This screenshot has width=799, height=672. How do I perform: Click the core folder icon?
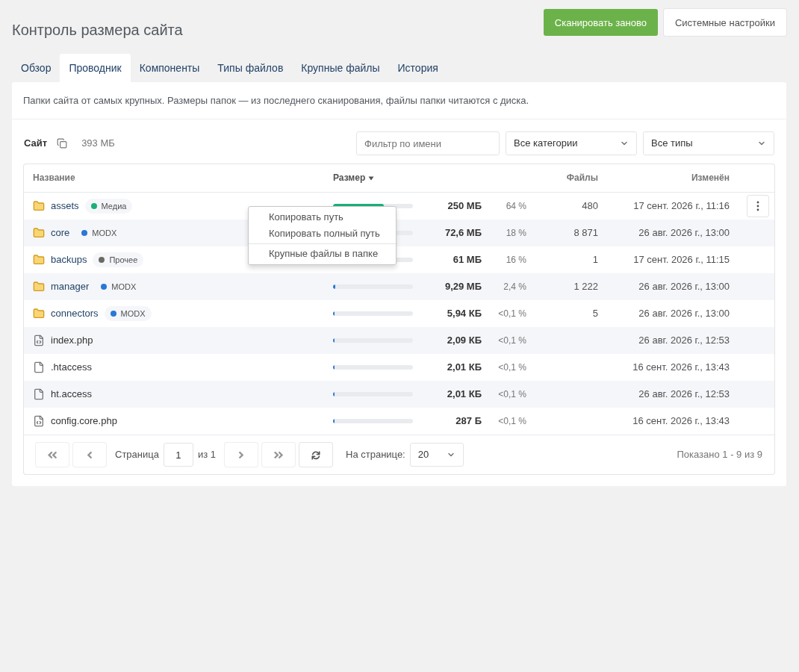tap(39, 233)
